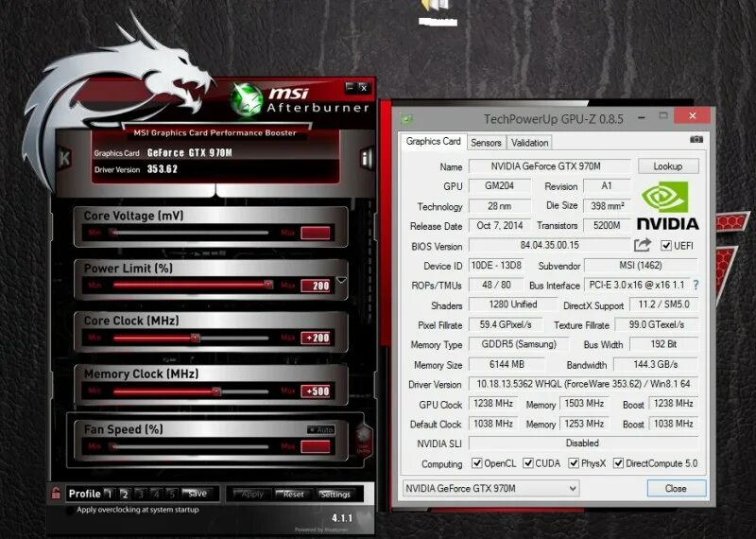Switch to the Graphics Card tab

coord(433,142)
